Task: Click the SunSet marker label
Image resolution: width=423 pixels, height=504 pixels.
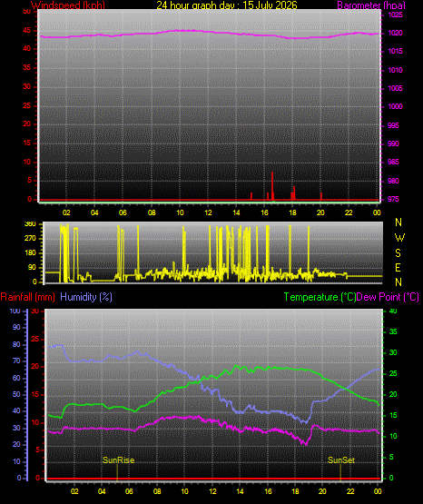Action: [x=341, y=460]
